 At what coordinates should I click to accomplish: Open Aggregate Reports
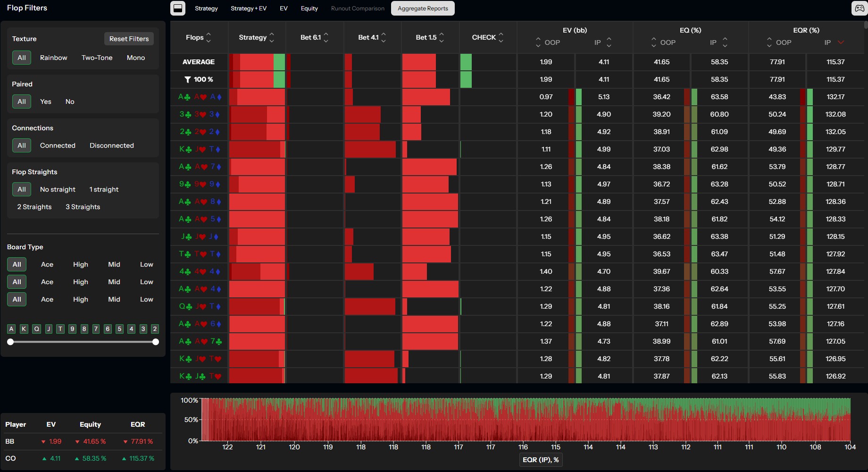pyautogui.click(x=422, y=8)
